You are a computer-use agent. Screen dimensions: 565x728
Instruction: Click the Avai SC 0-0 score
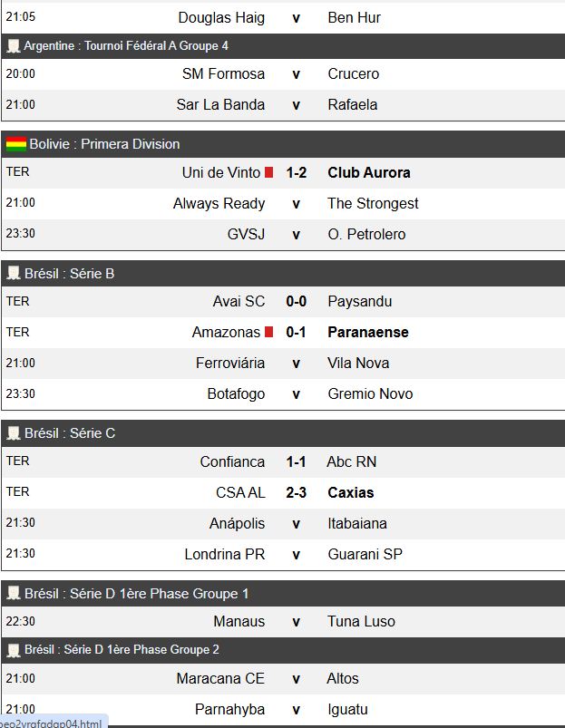296,301
